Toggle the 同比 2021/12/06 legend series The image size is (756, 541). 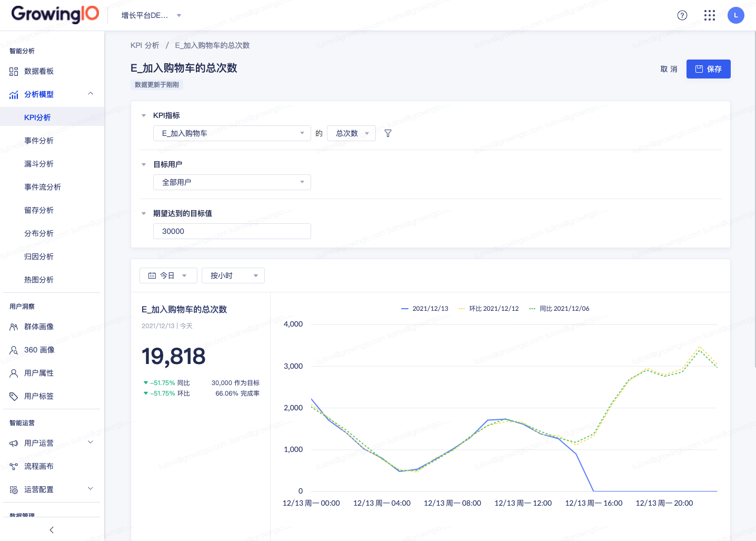559,309
